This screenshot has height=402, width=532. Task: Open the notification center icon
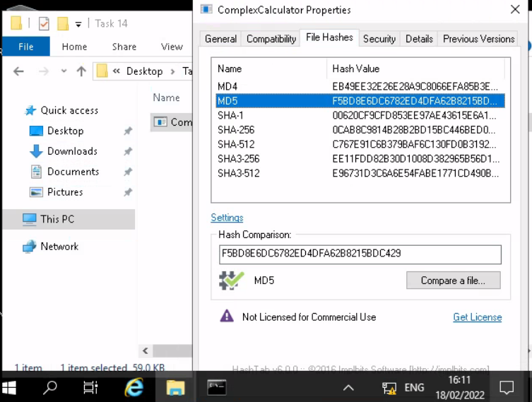pyautogui.click(x=507, y=387)
